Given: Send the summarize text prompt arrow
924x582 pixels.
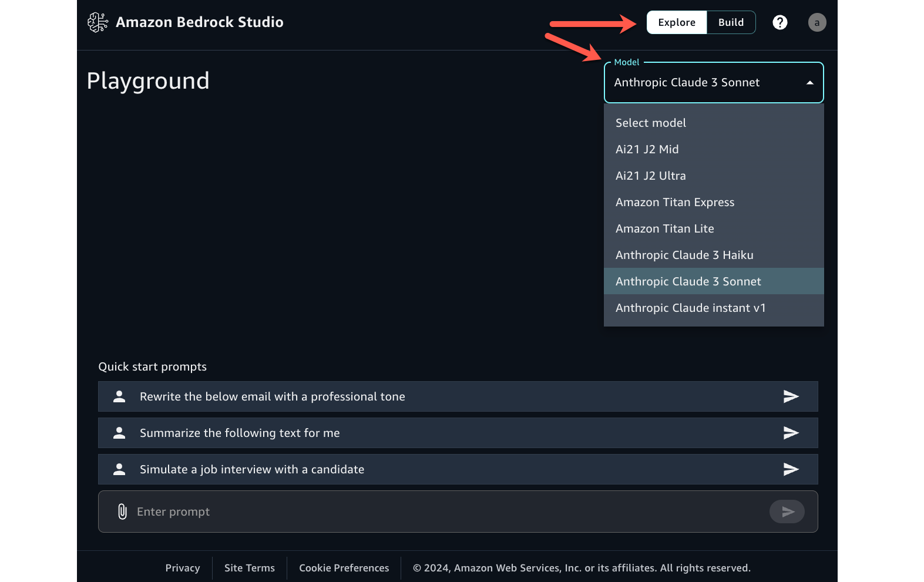Looking at the screenshot, I should click(x=791, y=433).
